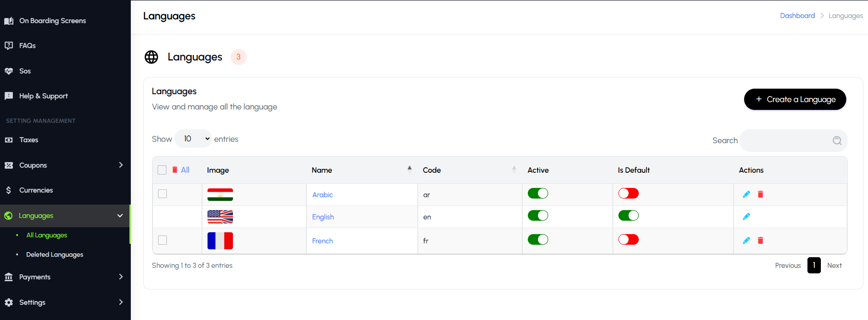Click the Create a Language button
This screenshot has width=868, height=320.
795,99
